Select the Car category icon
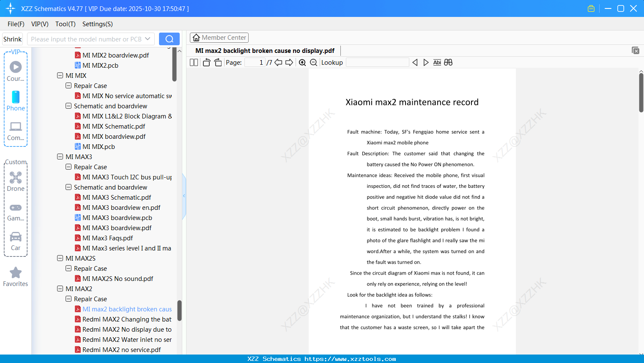644x363 pixels. click(16, 236)
